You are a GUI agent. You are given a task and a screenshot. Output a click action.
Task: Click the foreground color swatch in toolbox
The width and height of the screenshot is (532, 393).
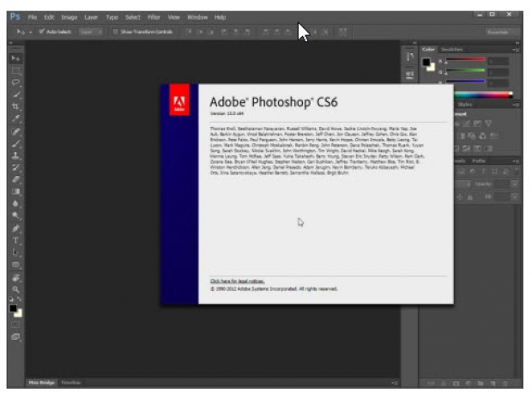(13, 308)
